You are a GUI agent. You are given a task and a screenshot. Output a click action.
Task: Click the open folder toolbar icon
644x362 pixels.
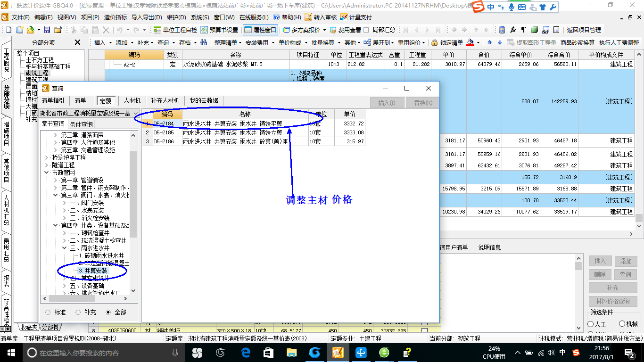[x=30, y=30]
